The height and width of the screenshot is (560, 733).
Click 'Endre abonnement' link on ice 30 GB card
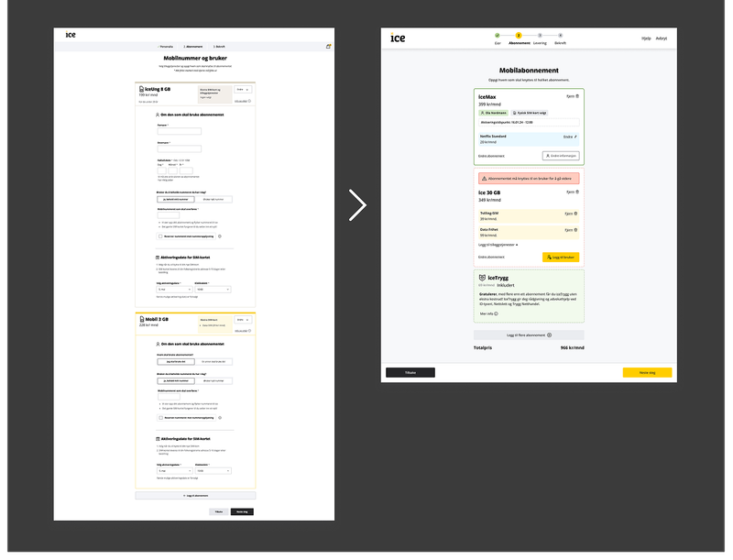(491, 258)
